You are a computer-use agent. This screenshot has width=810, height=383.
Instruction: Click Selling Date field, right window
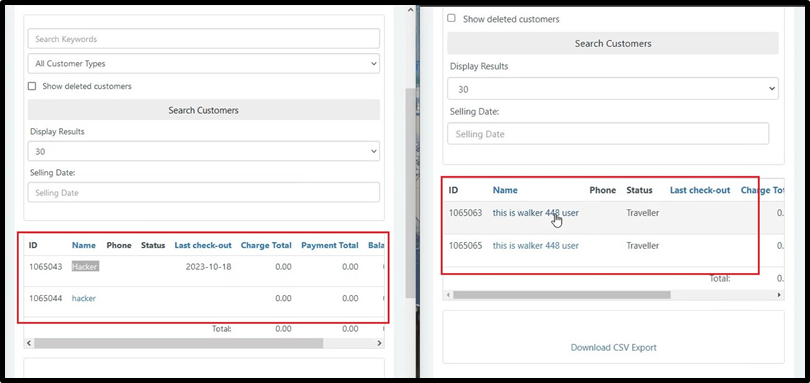tap(608, 134)
